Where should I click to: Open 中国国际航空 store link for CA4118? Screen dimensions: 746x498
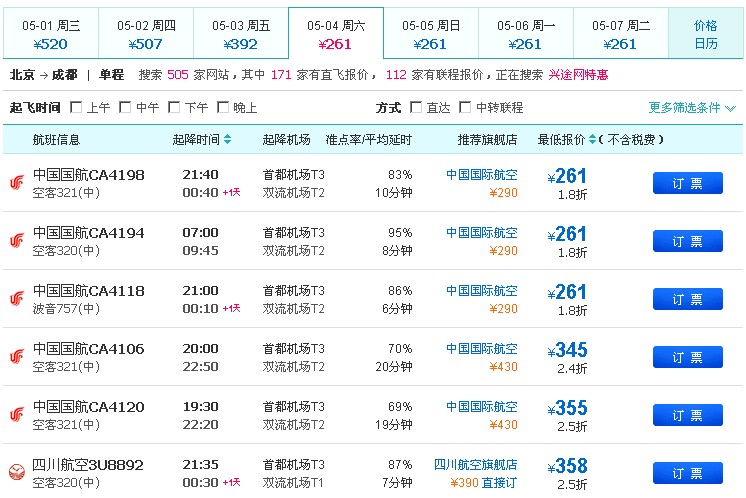481,291
